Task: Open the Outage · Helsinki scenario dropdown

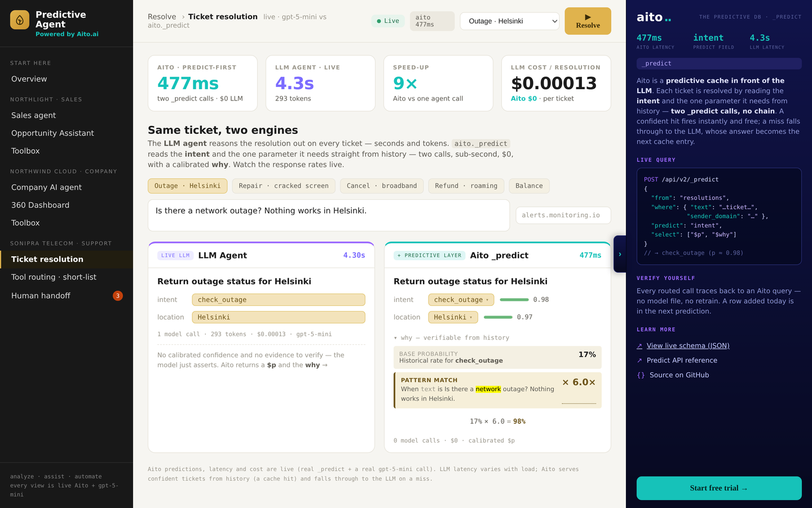Action: tap(510, 21)
